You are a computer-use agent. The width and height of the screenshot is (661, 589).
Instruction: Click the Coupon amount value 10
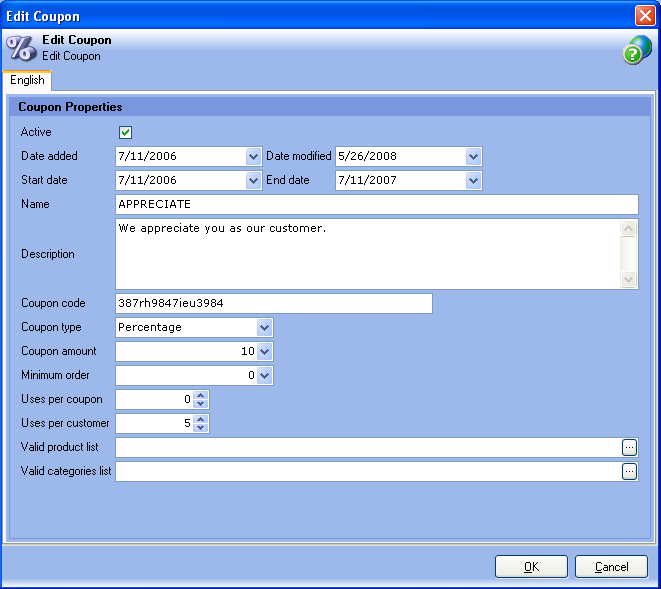(247, 351)
